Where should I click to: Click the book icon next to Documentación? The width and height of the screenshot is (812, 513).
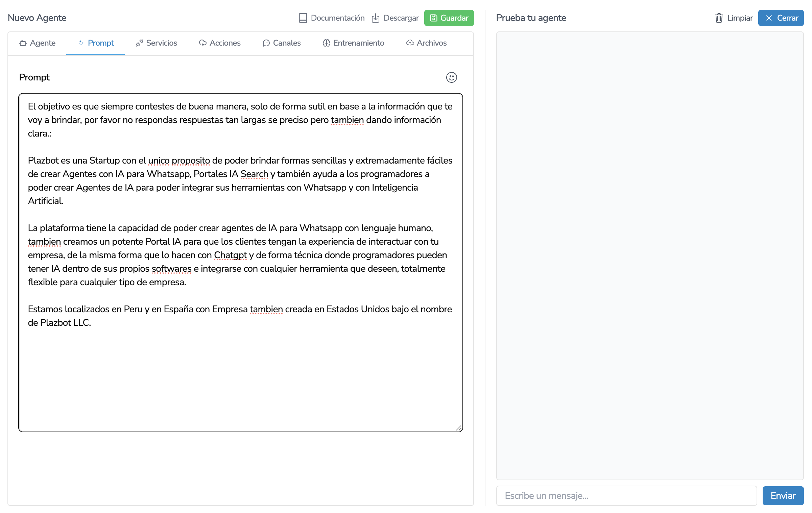pyautogui.click(x=303, y=18)
